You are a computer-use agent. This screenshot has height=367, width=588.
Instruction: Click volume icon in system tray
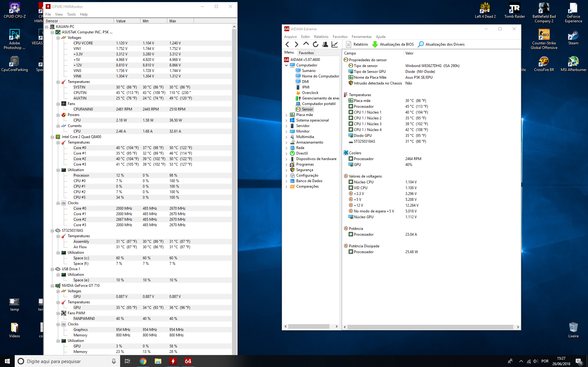pyautogui.click(x=536, y=361)
